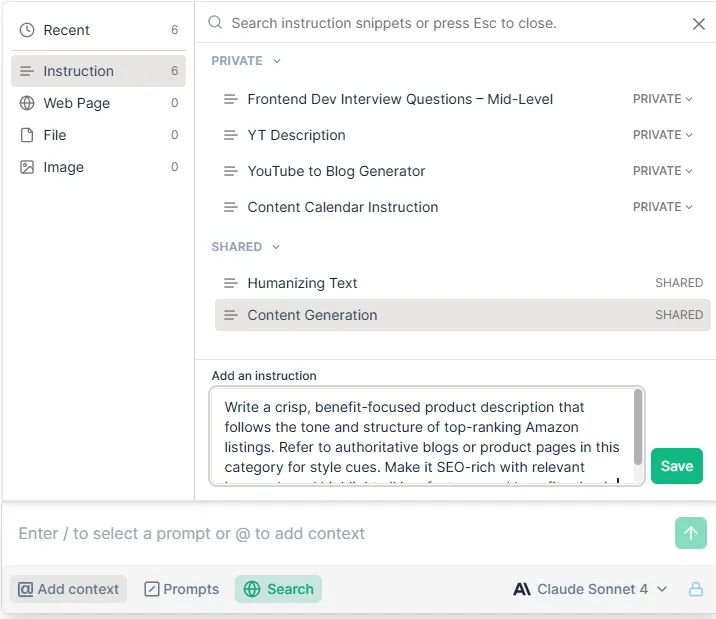Focus the prompt entry input field
The image size is (716, 619).
tap(340, 534)
